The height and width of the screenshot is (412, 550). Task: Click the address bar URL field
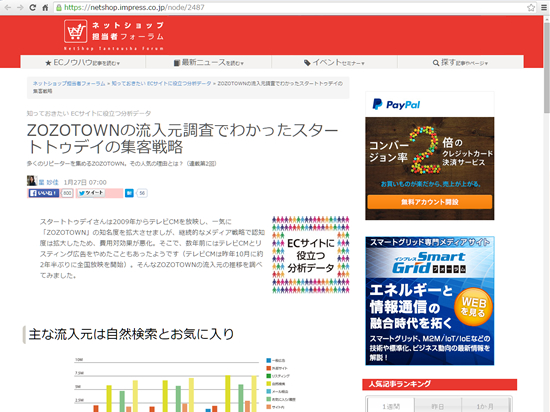coord(295,7)
